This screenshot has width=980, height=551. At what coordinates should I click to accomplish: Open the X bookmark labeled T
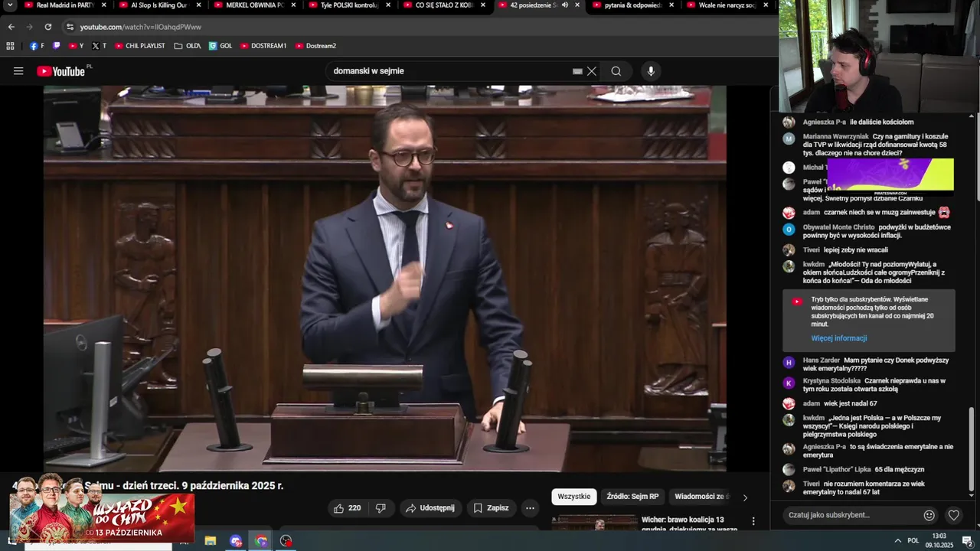pyautogui.click(x=99, y=46)
